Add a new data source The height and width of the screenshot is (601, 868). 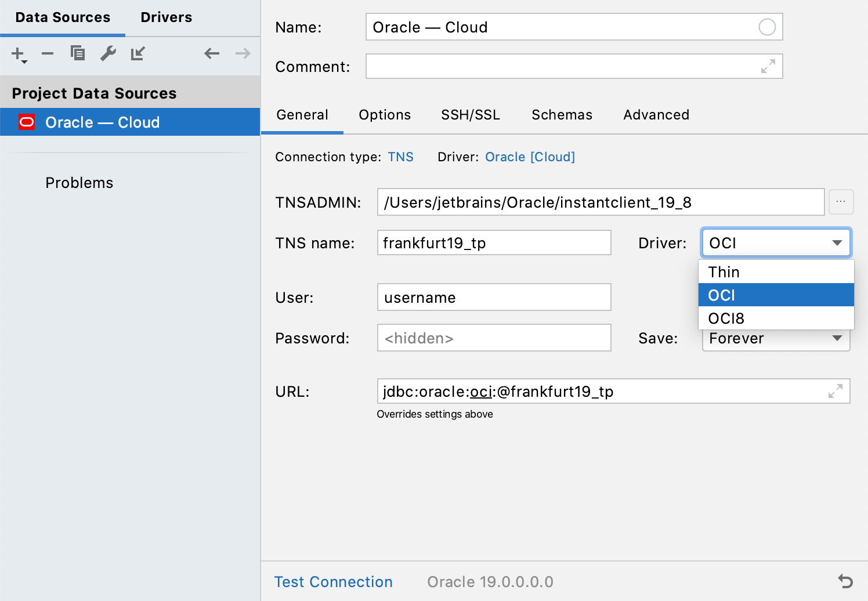tap(17, 53)
